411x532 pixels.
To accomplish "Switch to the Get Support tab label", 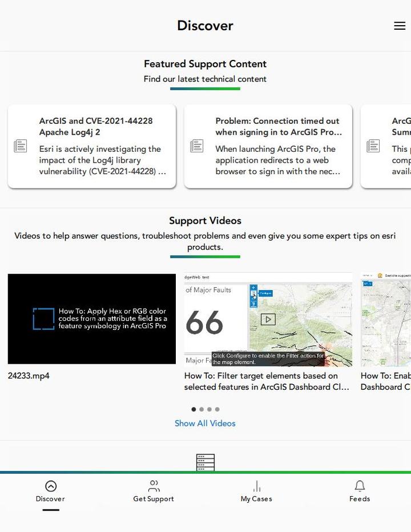I will coord(154,499).
